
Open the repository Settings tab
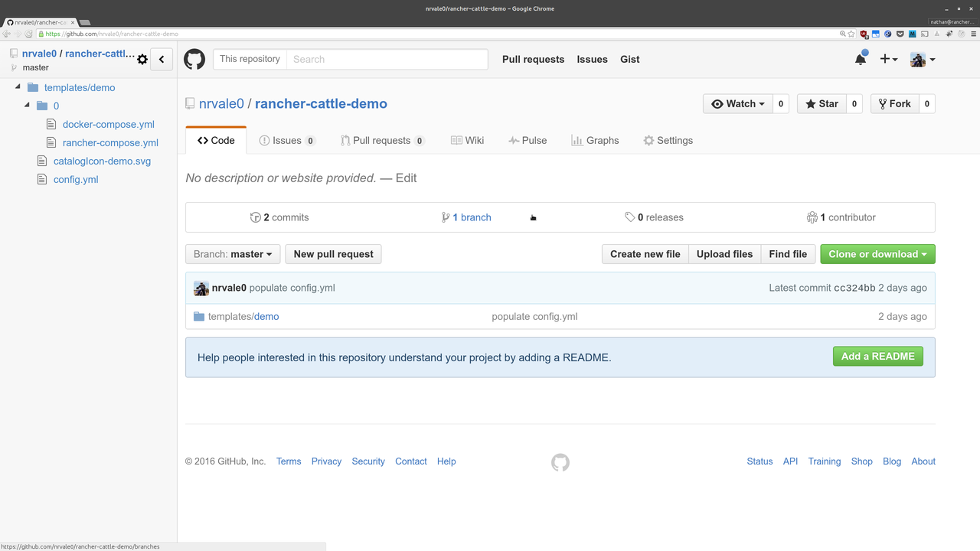coord(668,140)
